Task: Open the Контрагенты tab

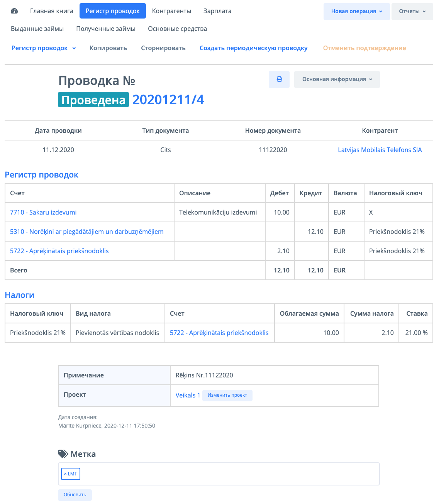Action: point(171,11)
